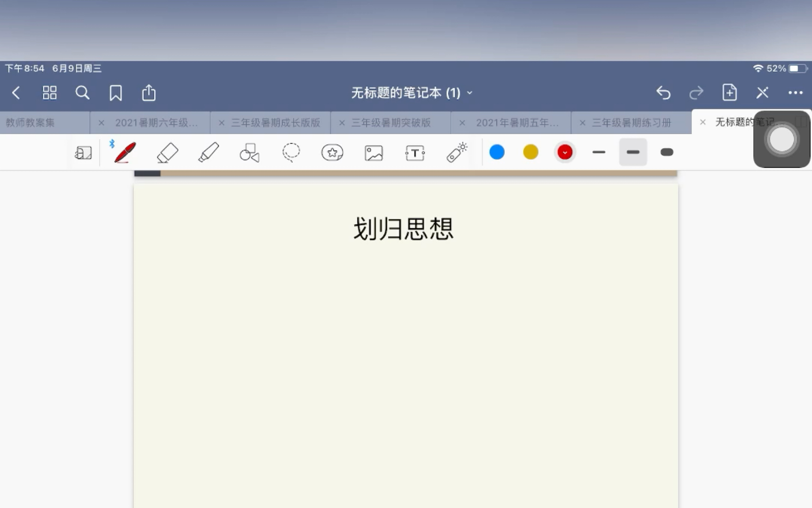The height and width of the screenshot is (508, 812).
Task: Tap the battery 52% status indicator
Action: coord(787,69)
